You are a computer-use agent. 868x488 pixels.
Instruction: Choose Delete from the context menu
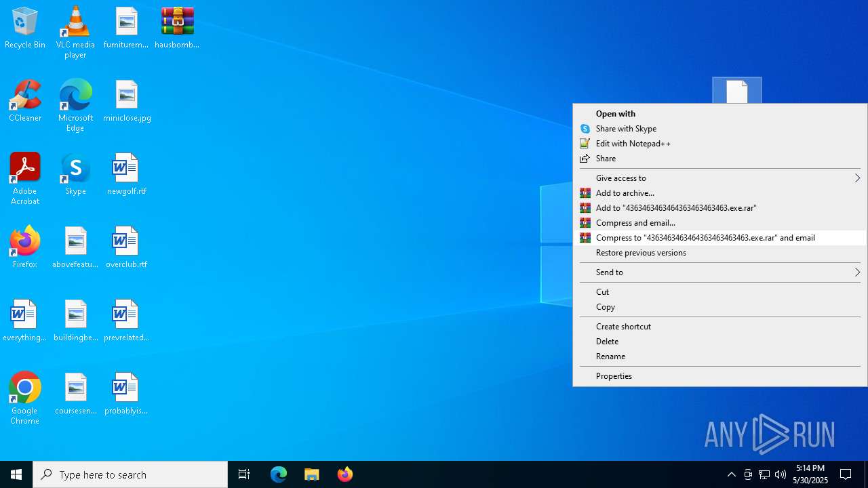(720, 342)
